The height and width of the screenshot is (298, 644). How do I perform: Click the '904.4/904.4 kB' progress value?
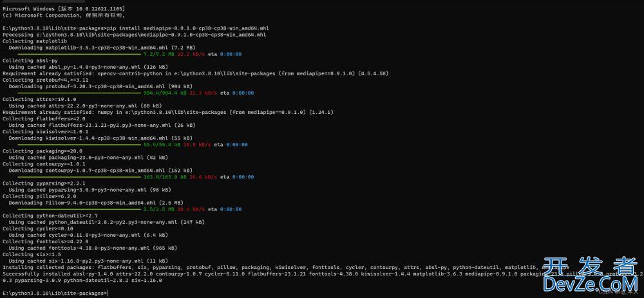click(x=165, y=93)
